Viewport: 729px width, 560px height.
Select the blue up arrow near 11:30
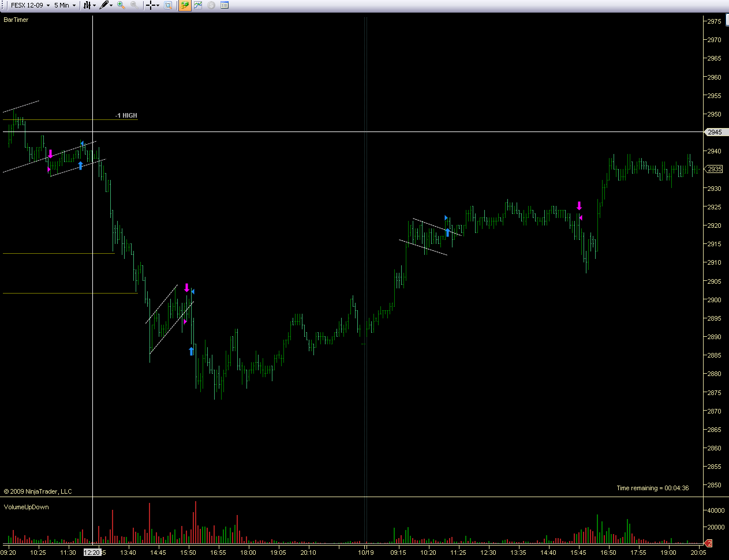80,166
